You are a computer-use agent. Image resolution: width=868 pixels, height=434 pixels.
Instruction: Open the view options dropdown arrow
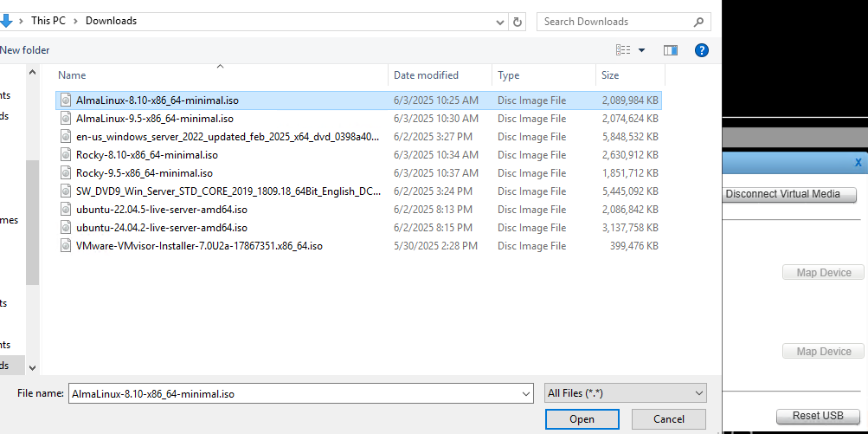pos(641,50)
